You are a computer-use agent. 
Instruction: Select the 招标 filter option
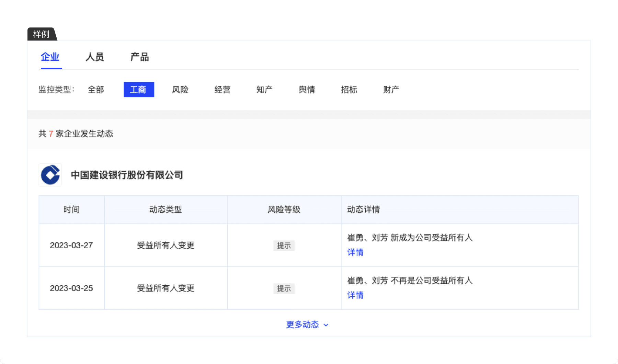349,90
